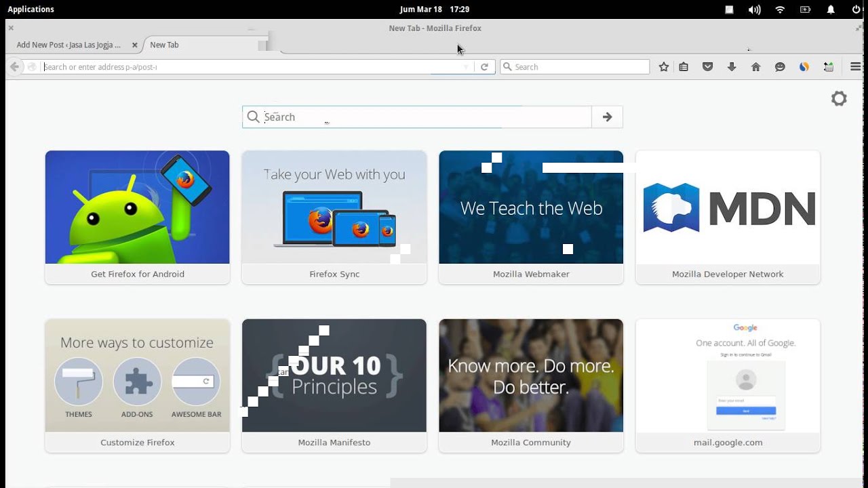Open the Firefox hamburger menu
Image resolution: width=868 pixels, height=488 pixels.
click(x=855, y=67)
